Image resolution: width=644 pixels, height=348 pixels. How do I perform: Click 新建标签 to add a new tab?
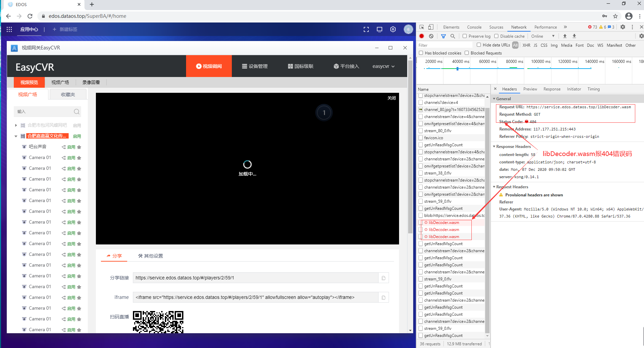65,29
